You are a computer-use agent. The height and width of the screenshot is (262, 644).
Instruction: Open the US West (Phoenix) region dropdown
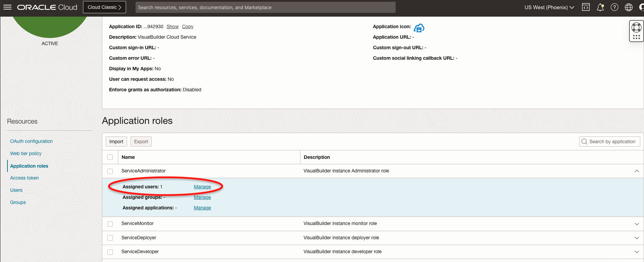point(549,7)
